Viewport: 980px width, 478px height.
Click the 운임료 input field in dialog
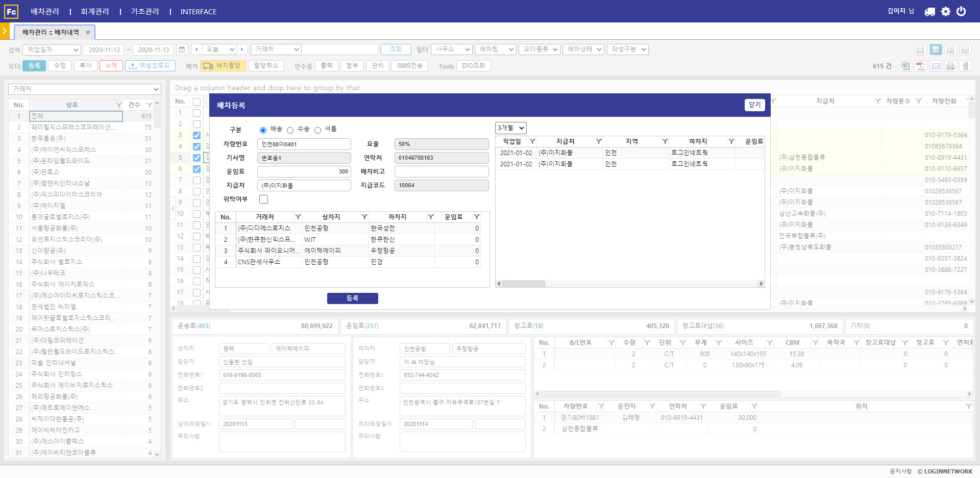304,171
